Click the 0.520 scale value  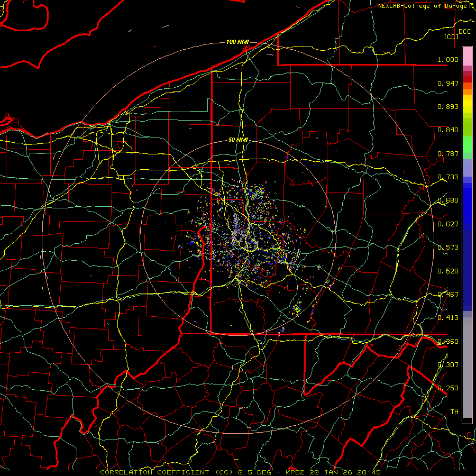448,271
